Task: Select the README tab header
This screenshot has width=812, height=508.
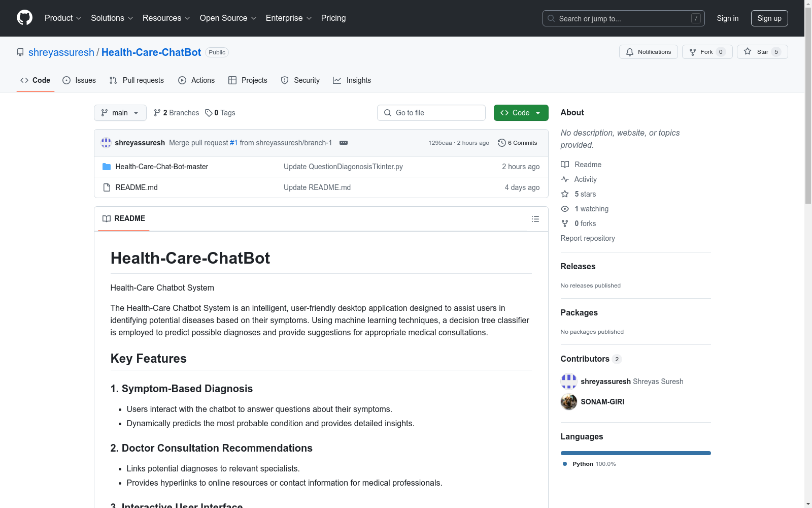Action: pos(124,218)
